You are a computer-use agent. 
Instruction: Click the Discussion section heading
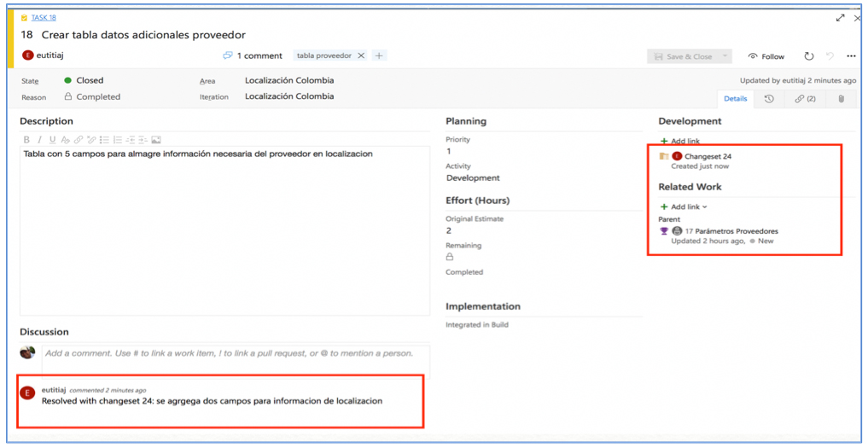click(x=44, y=332)
